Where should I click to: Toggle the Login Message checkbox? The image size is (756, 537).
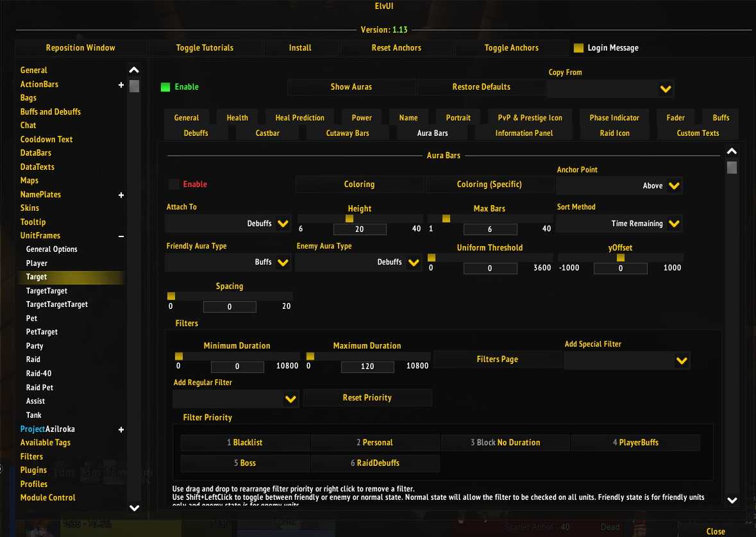point(578,47)
